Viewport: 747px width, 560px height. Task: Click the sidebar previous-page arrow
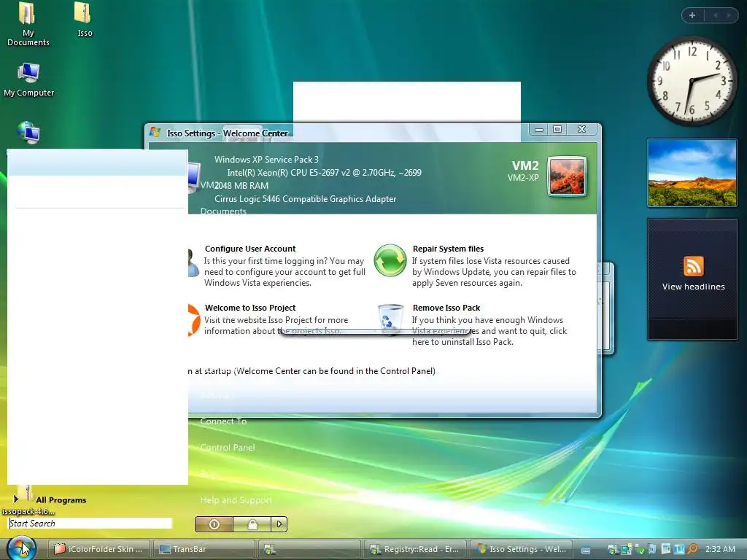coord(715,15)
